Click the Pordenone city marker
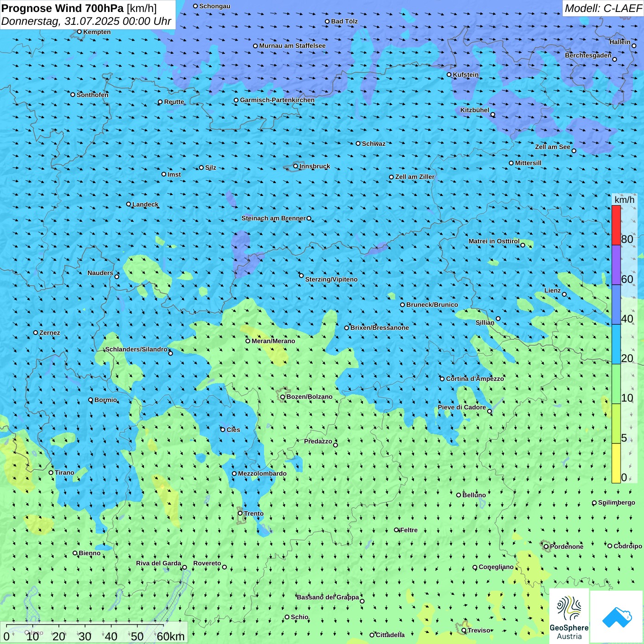 [x=546, y=546]
